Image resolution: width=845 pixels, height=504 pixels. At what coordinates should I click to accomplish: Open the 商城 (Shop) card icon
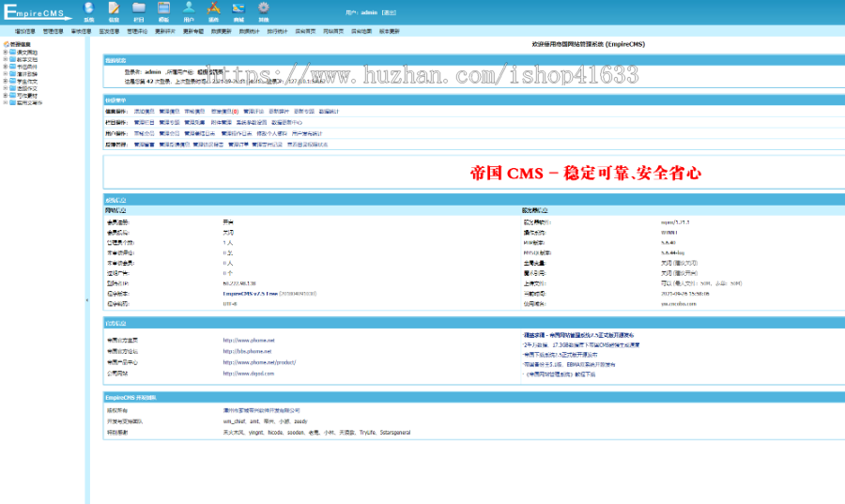pyautogui.click(x=238, y=8)
